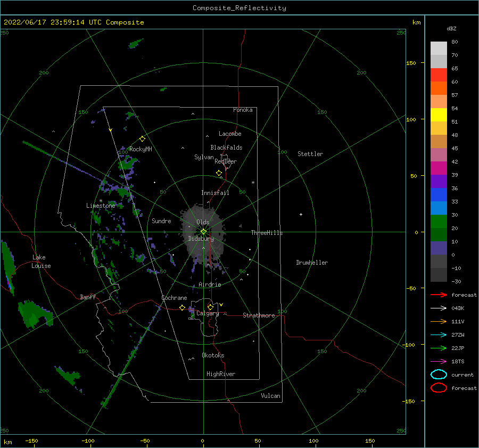Click the 60 dBZ red swatch
Image resolution: width=479 pixels, height=448 pixels.
pyautogui.click(x=439, y=75)
